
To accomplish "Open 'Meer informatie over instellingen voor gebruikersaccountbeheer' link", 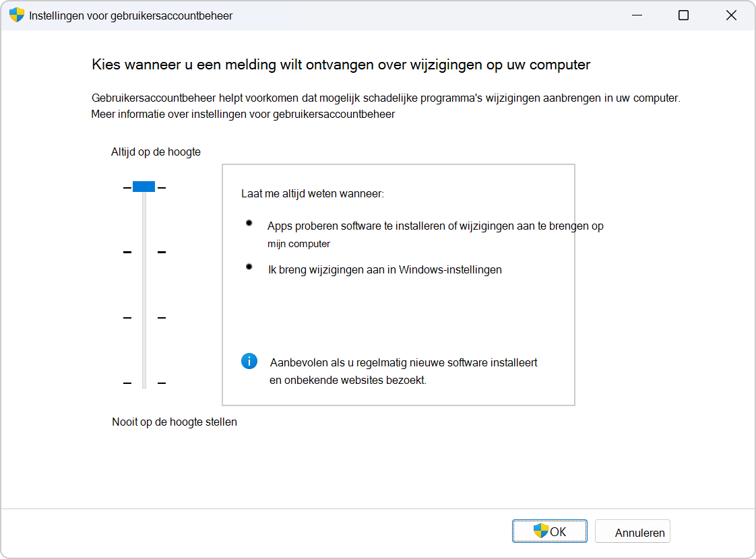I will tap(243, 114).
